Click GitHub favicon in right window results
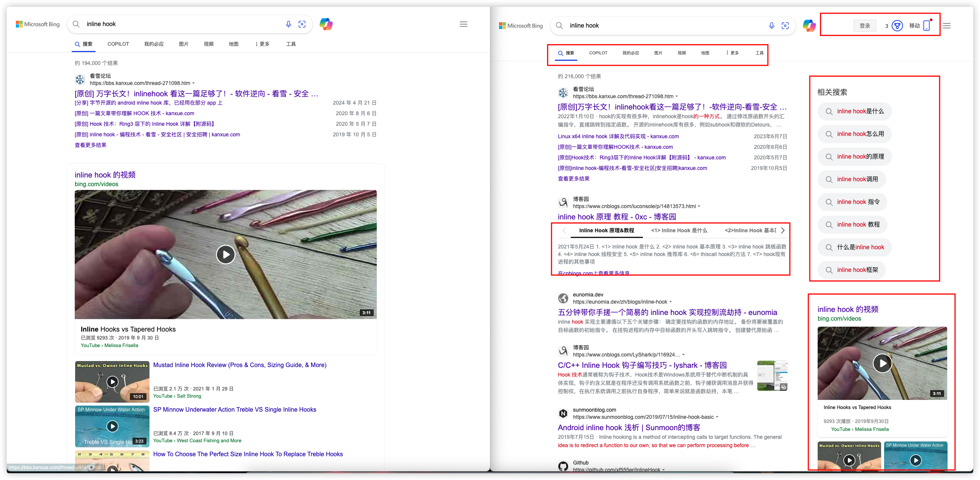 point(563,466)
